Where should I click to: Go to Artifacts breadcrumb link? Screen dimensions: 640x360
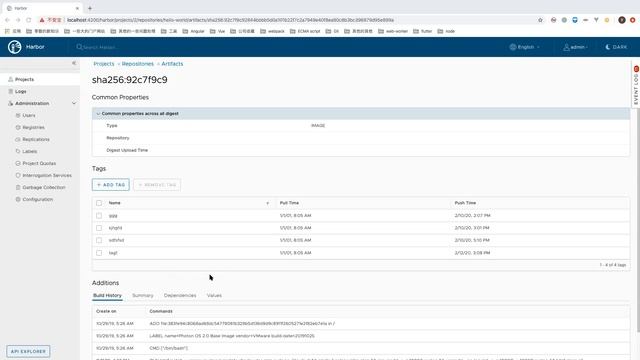(x=172, y=64)
